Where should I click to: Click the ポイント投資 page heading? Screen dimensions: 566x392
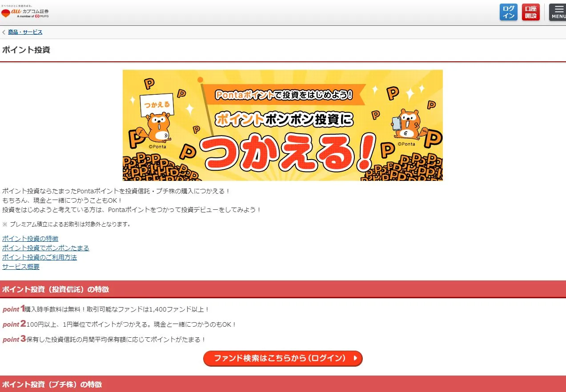point(26,50)
